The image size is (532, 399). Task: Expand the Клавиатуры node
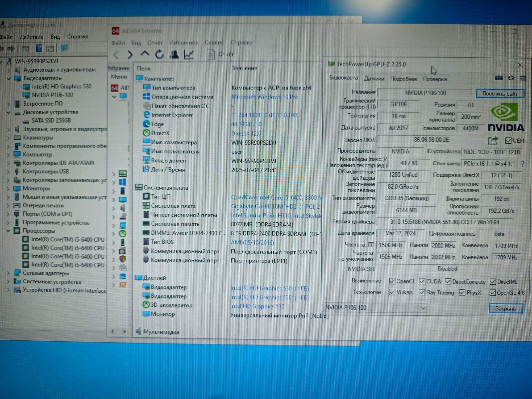point(8,138)
